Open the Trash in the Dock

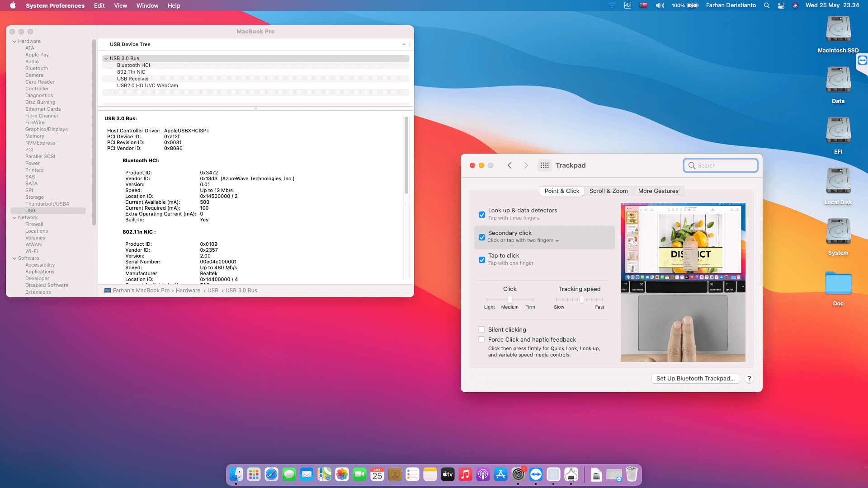pos(632,474)
